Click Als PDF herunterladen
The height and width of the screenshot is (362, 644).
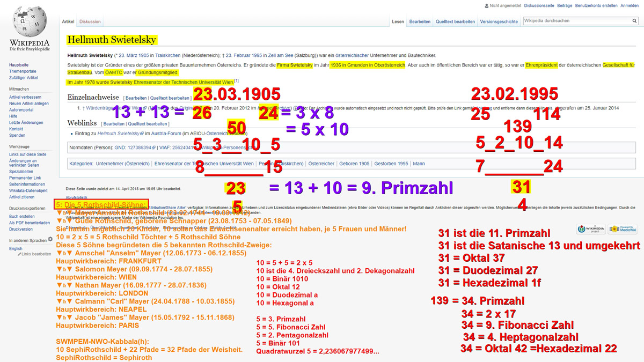(30, 223)
